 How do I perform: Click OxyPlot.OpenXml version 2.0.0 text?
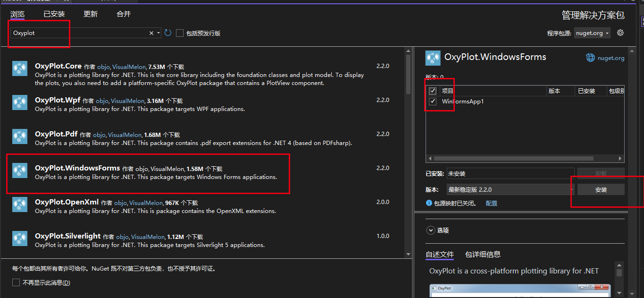point(383,202)
